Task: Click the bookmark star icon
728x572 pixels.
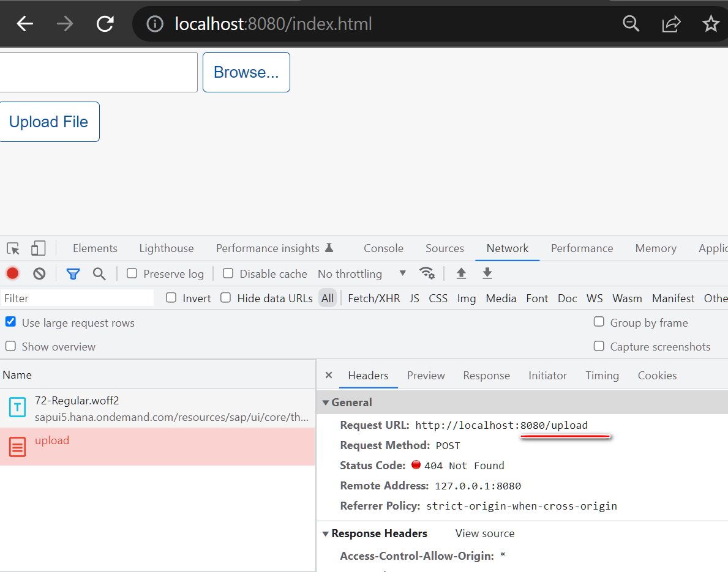Action: pyautogui.click(x=710, y=24)
